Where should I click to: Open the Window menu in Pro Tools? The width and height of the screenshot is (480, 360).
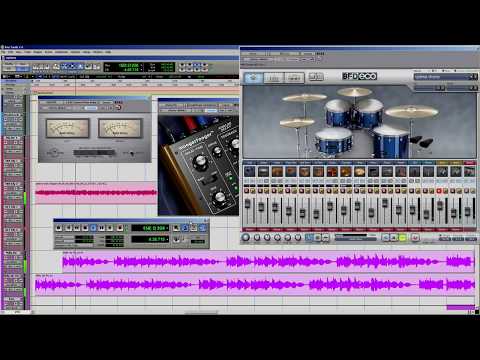pyautogui.click(x=97, y=52)
